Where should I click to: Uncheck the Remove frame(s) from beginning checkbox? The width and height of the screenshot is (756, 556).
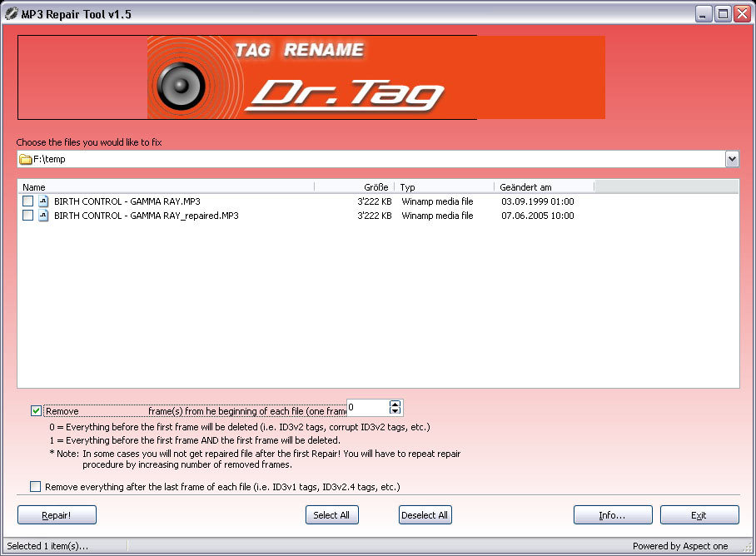tap(36, 410)
